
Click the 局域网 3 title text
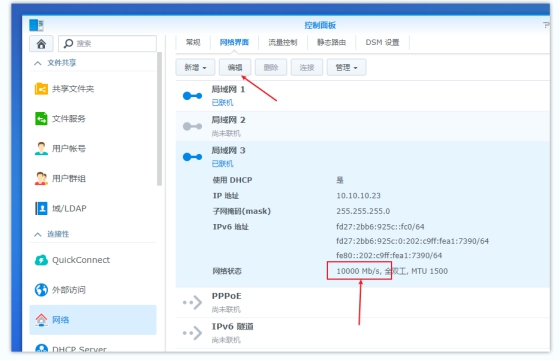click(x=228, y=150)
